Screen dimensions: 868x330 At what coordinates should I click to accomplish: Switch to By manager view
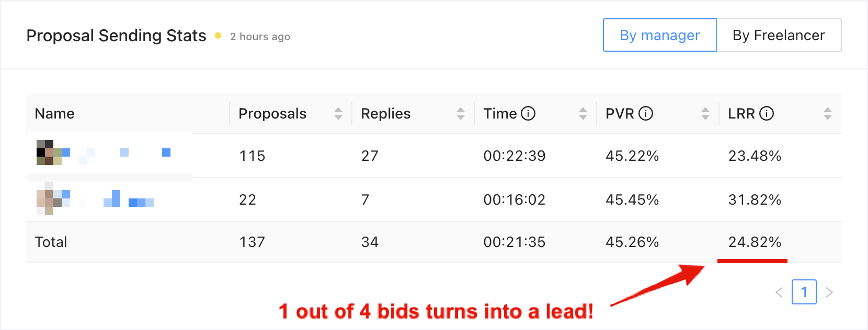pos(660,35)
